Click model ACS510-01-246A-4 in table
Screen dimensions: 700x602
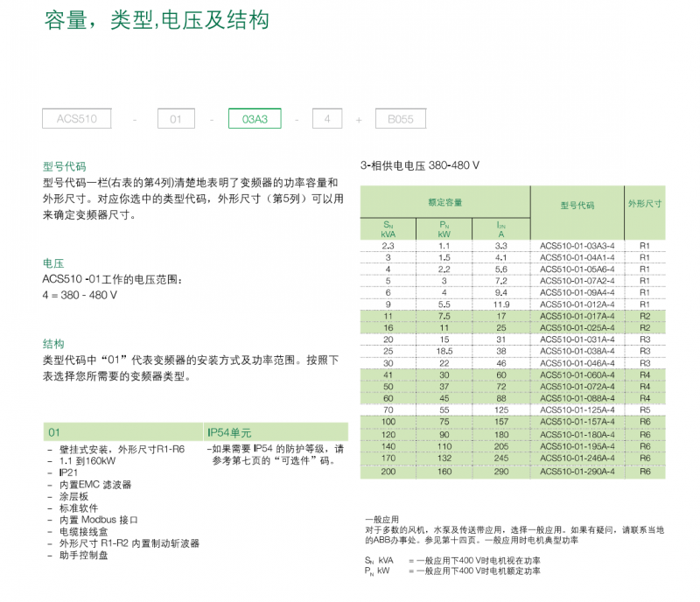coord(577,458)
